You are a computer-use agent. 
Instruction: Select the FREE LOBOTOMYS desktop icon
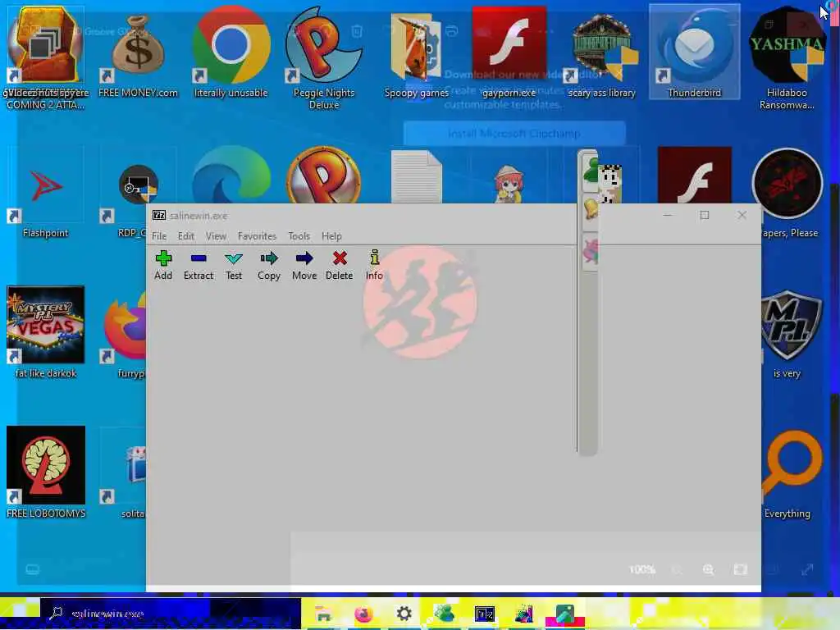coord(46,472)
